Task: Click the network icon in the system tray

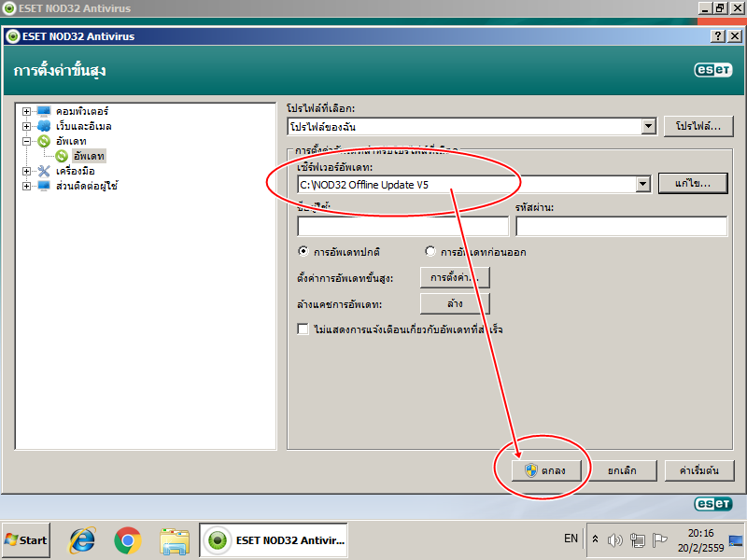Action: pos(638,540)
